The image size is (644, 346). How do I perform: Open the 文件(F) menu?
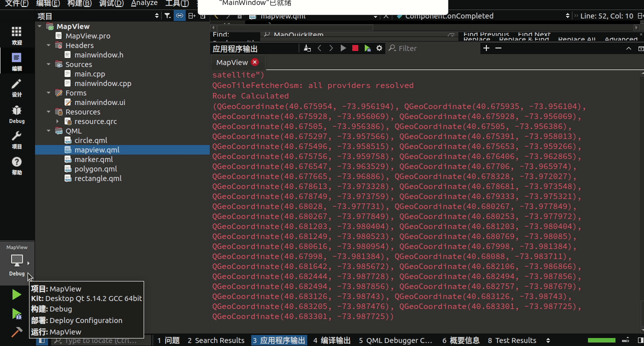pyautogui.click(x=17, y=3)
